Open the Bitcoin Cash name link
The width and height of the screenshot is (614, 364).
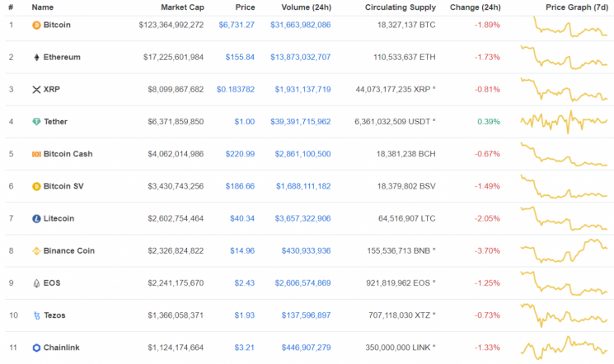[68, 154]
